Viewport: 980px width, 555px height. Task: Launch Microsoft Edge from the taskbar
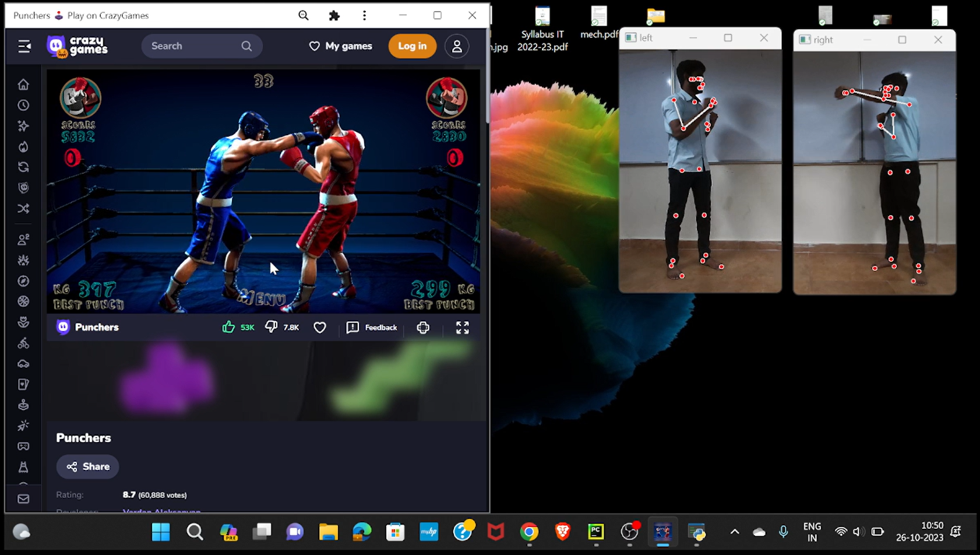pyautogui.click(x=362, y=532)
